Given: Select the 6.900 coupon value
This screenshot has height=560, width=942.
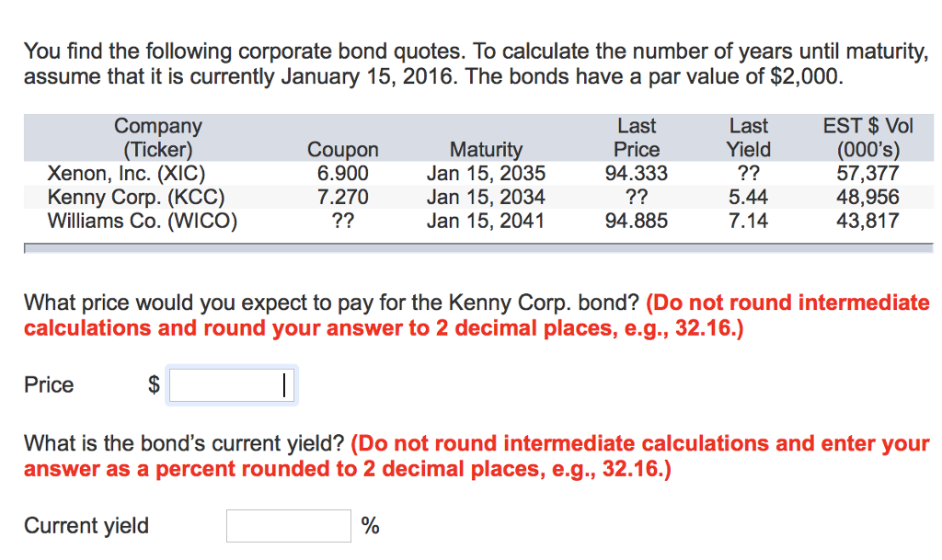Looking at the screenshot, I should point(342,173).
